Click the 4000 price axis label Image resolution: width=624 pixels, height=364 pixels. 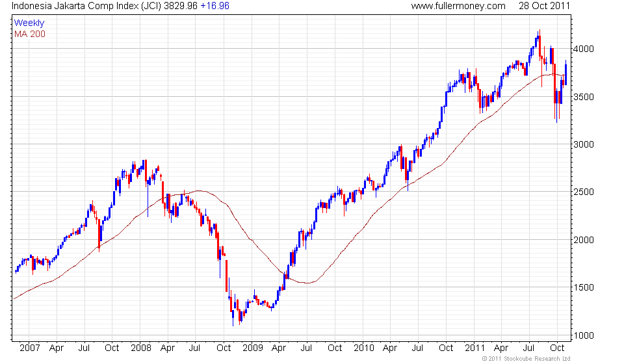[584, 49]
